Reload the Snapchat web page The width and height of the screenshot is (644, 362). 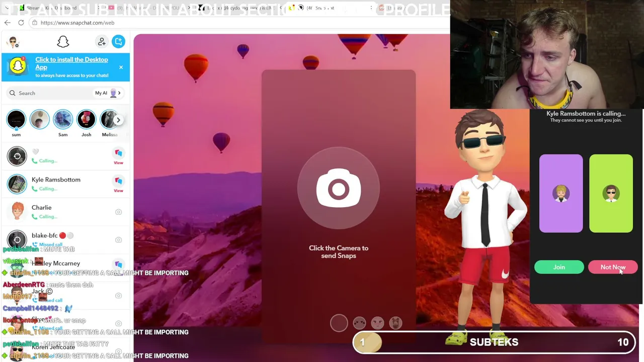click(21, 23)
